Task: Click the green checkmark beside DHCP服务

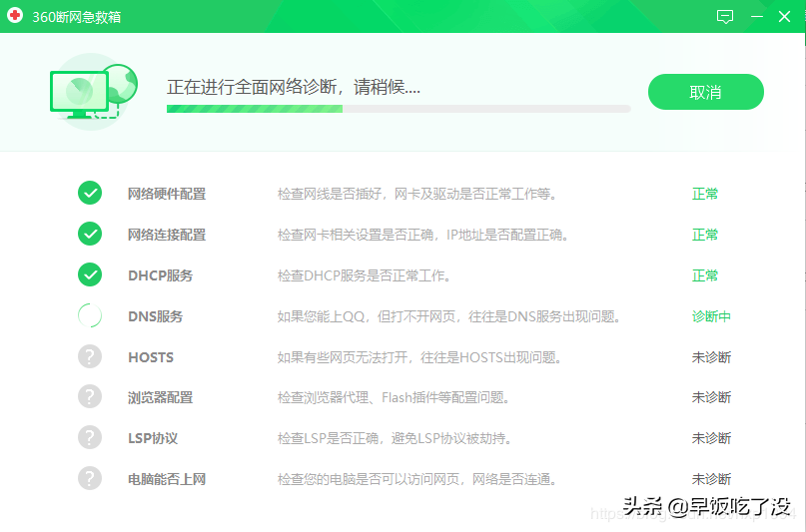Action: (x=90, y=274)
